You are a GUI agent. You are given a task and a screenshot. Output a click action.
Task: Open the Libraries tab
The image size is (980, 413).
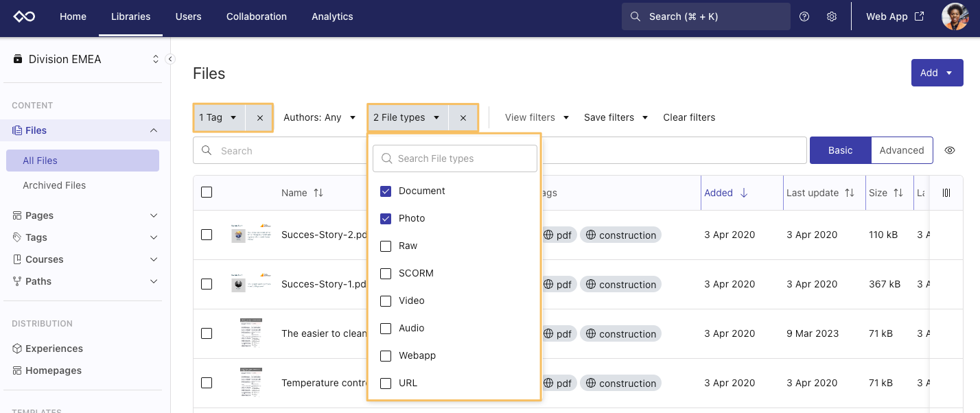coord(130,16)
